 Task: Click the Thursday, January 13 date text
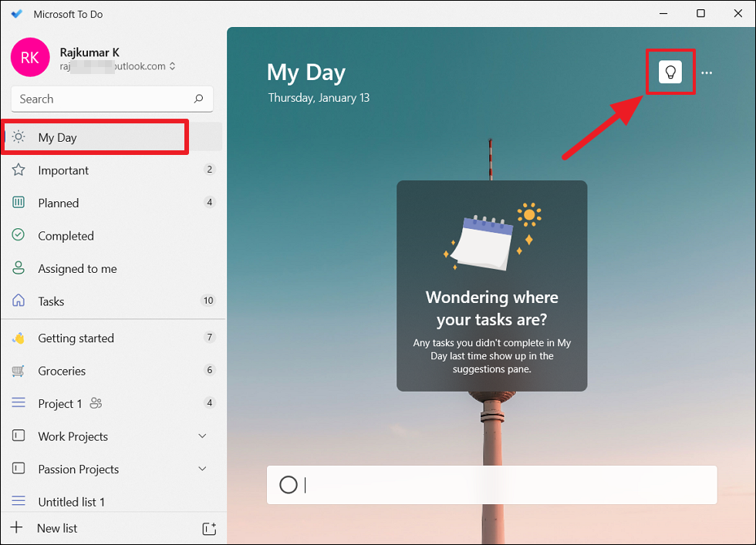click(319, 98)
